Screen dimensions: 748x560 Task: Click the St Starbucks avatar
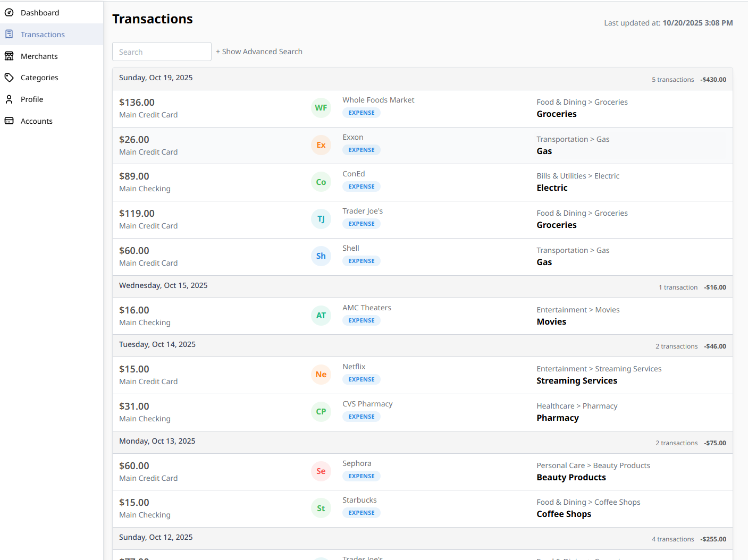(321, 508)
